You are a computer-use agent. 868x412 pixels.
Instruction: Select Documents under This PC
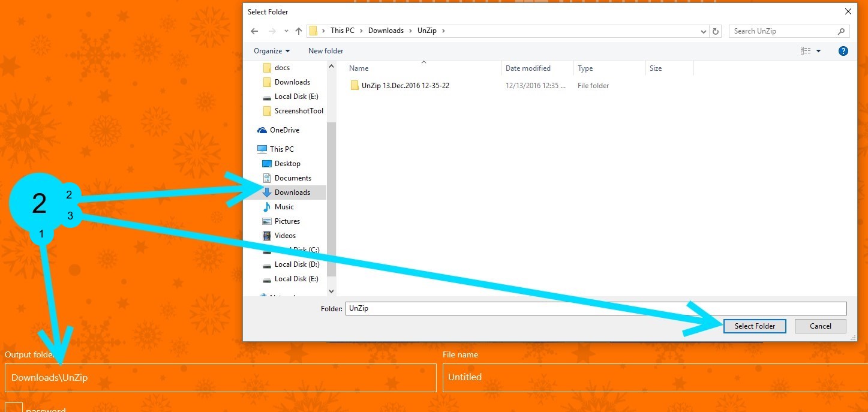click(293, 178)
